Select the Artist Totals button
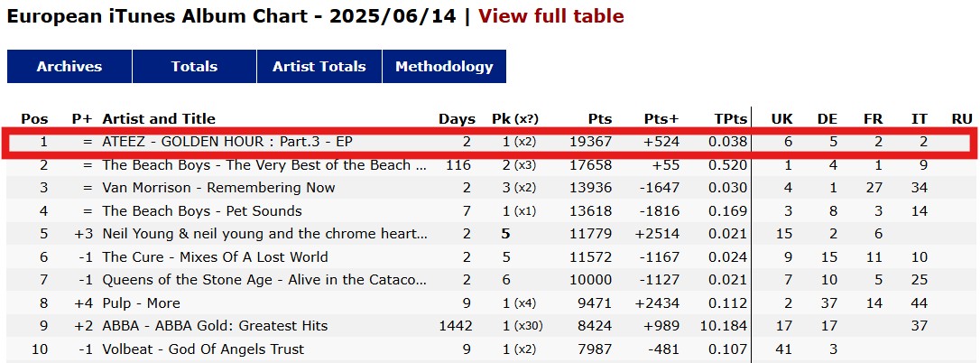This screenshot has width=980, height=363. 319,66
